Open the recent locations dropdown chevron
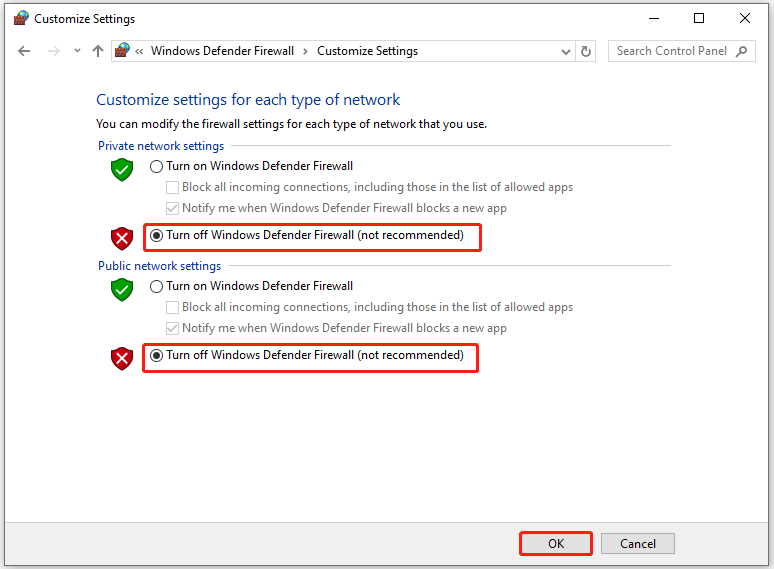The height and width of the screenshot is (569, 774). (77, 51)
